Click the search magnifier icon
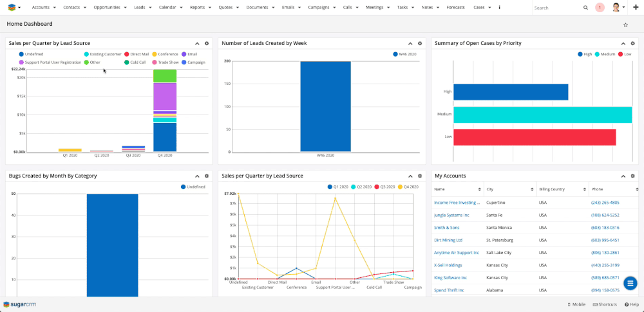 585,8
